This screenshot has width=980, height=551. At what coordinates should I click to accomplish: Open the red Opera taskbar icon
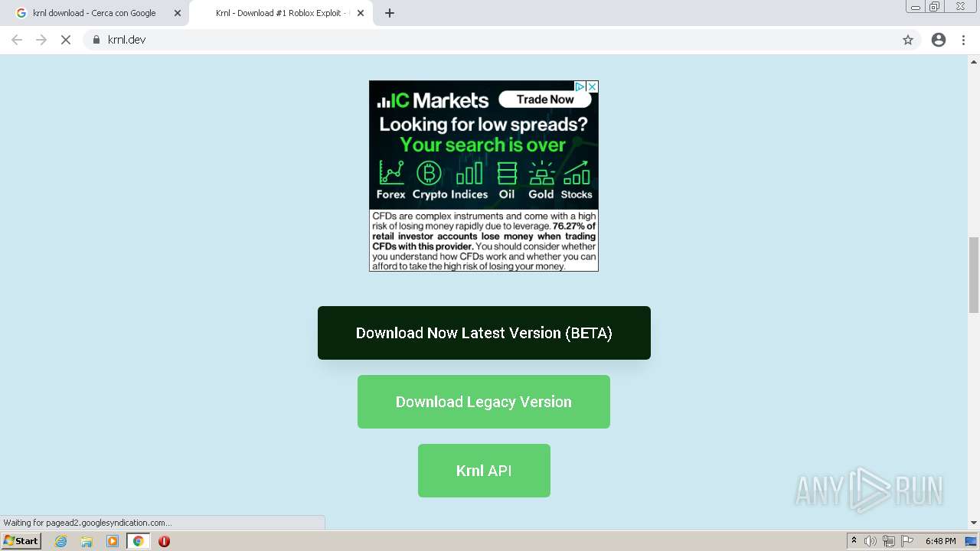pyautogui.click(x=164, y=541)
